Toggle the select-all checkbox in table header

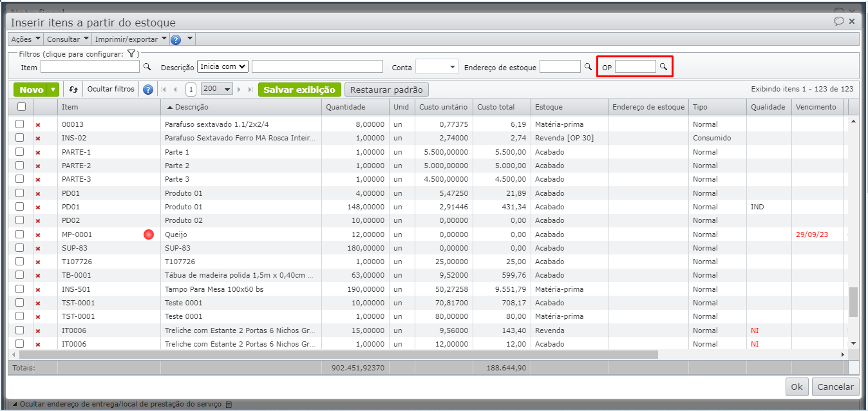pyautogui.click(x=21, y=107)
